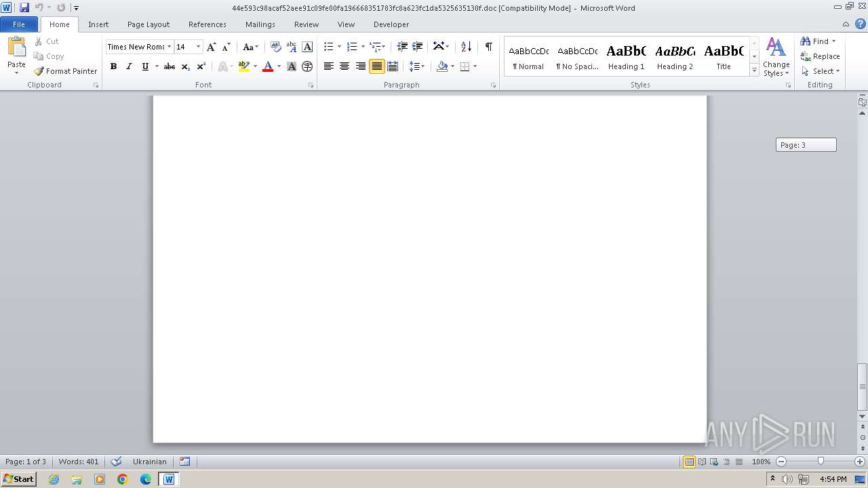Open the Windows Start menu
Viewport: 868px width, 488px height.
(x=18, y=479)
